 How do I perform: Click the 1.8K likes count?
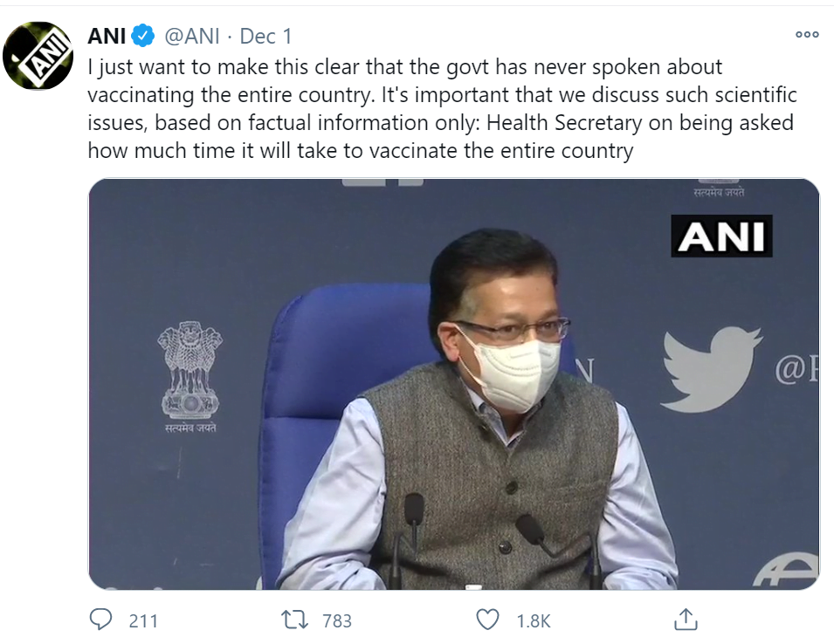[x=534, y=620]
